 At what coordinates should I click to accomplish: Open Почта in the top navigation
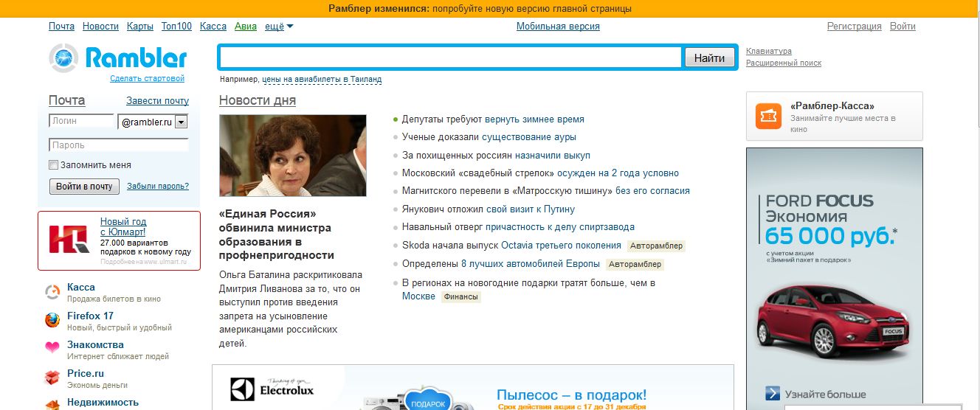[61, 27]
